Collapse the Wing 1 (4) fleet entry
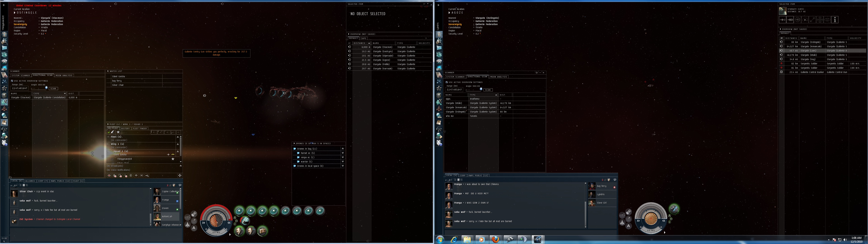The height and width of the screenshot is (244, 868). click(x=178, y=144)
